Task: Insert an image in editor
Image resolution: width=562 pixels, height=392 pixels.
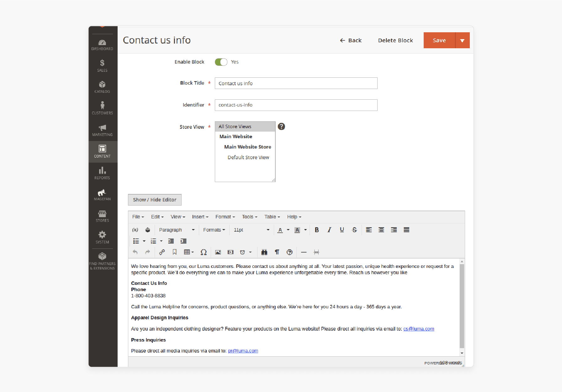Action: tap(218, 252)
